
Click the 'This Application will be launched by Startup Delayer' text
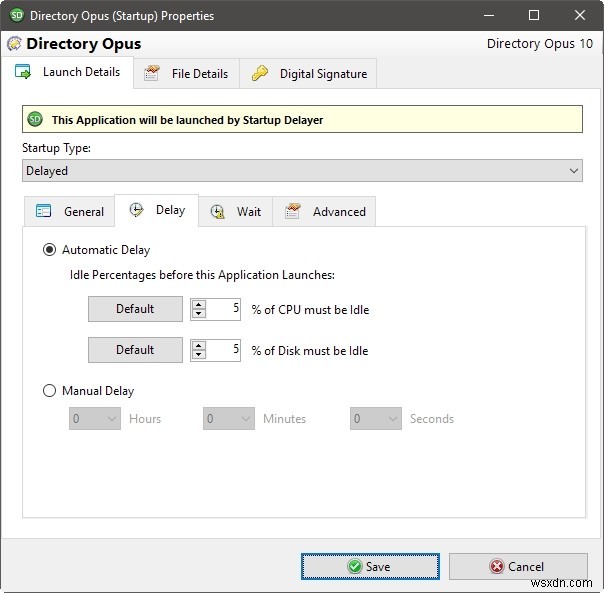click(187, 120)
